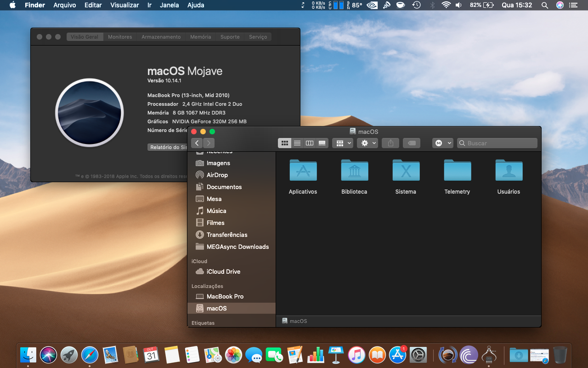Focus the Buscar search field
588x368 pixels.
pyautogui.click(x=497, y=143)
